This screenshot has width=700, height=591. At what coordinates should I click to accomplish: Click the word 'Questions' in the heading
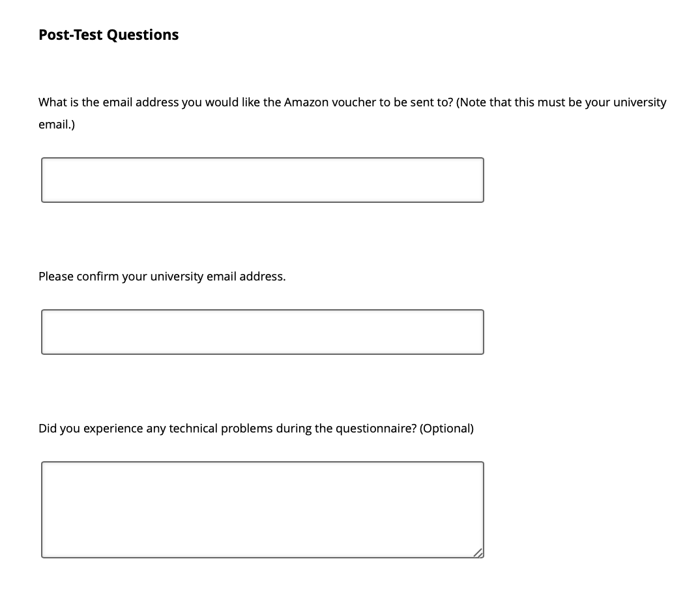[143, 35]
